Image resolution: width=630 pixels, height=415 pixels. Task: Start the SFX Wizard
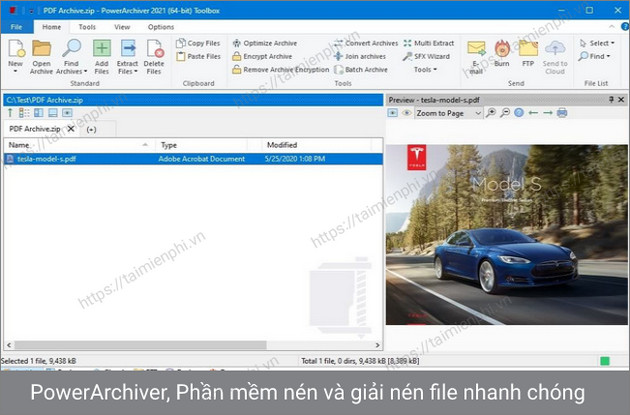click(x=426, y=56)
